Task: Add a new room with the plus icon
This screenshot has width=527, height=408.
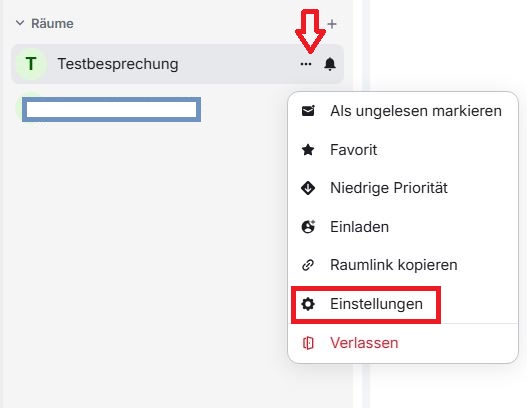Action: coord(332,24)
